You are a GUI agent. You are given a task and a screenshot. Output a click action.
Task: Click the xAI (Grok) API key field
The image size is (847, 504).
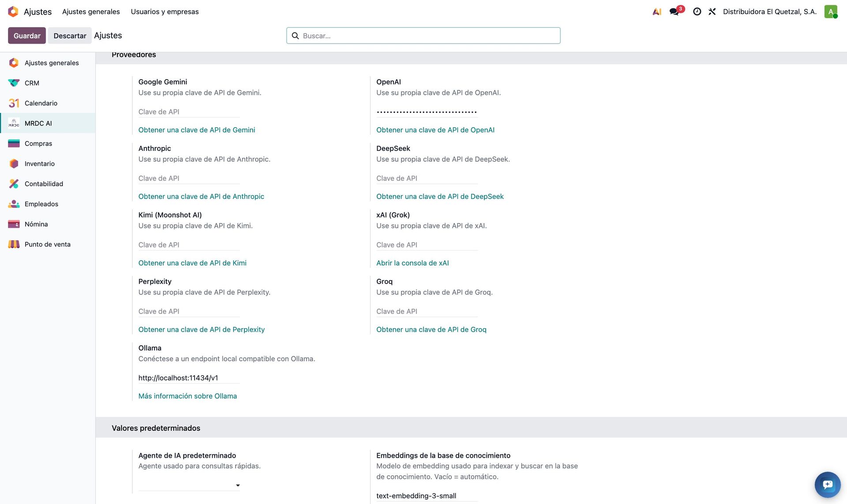(x=427, y=245)
